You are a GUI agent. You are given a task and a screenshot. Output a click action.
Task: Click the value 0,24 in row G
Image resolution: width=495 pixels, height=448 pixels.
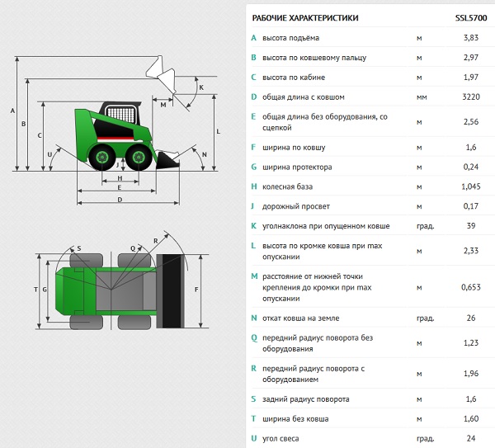[471, 167]
